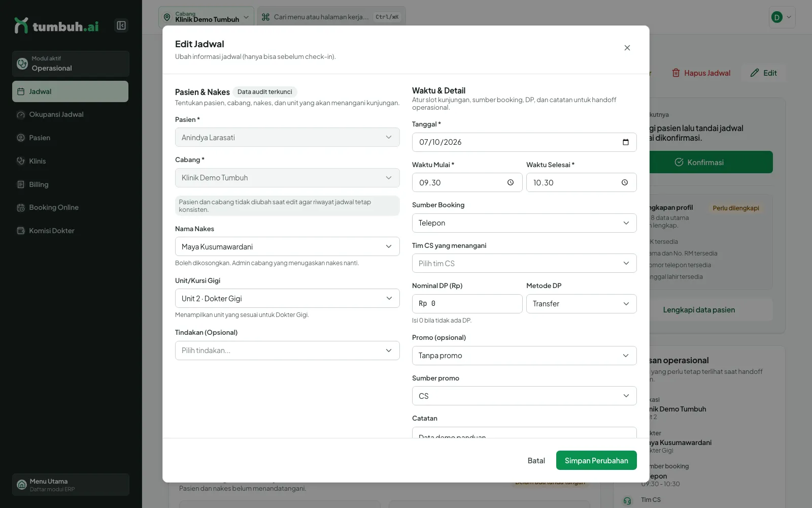Viewport: 812px width, 508px height.
Task: Open Cabang Klinik Demo Tumbuh selector
Action: pyautogui.click(x=206, y=17)
